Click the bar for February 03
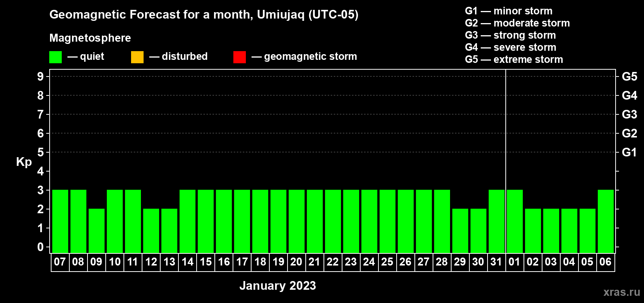The image size is (644, 303). pos(551,231)
